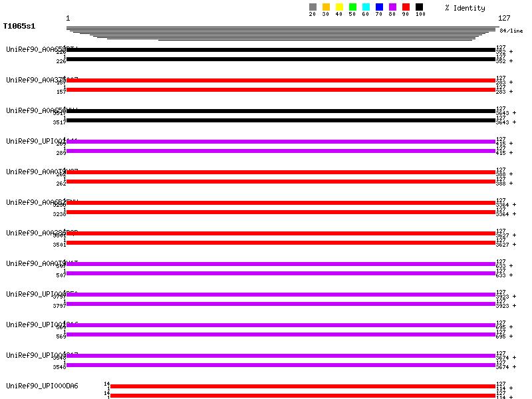Click the % Identity legend title
The height and width of the screenshot is (399, 532).
coord(465,8)
